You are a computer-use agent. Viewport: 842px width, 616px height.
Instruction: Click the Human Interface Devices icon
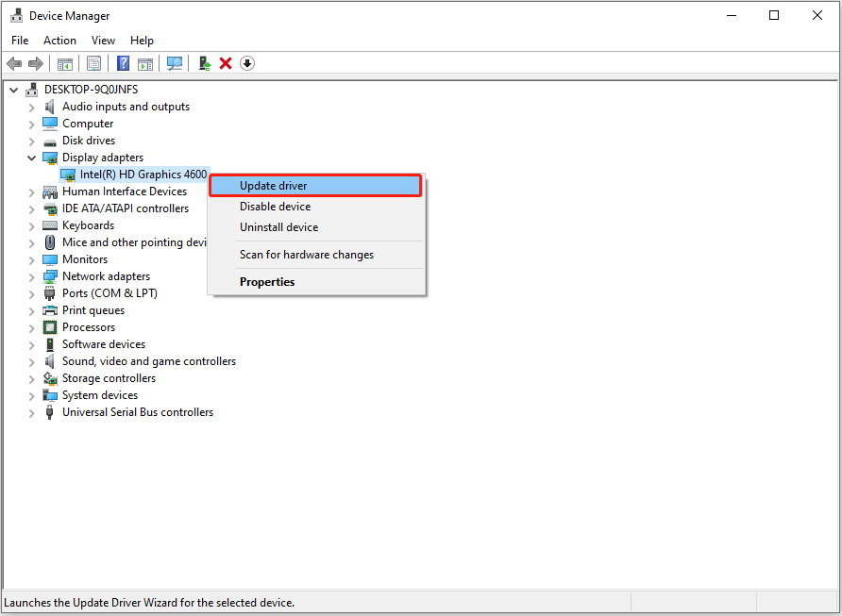50,191
